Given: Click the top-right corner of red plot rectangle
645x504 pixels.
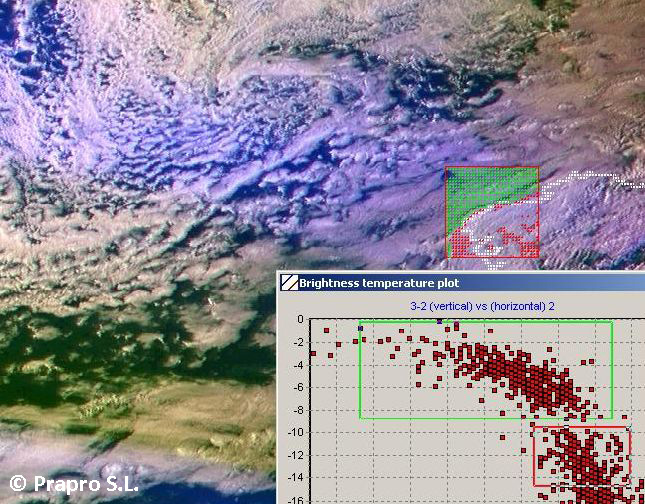Looking at the screenshot, I should (629, 427).
